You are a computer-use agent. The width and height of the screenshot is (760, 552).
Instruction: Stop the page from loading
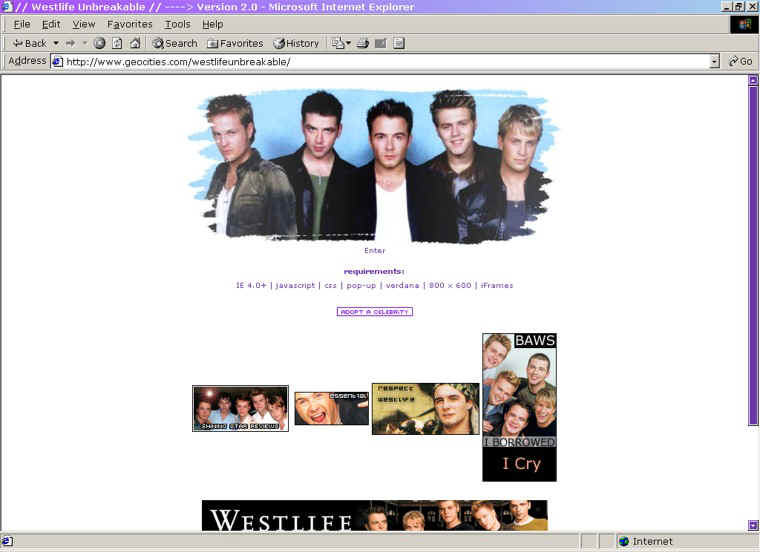coord(100,43)
